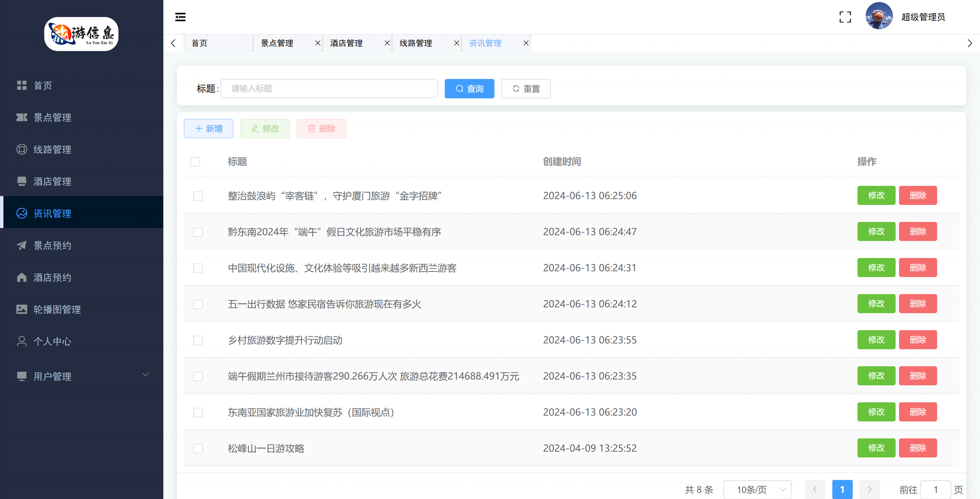Check the select-all header checkbox
This screenshot has width=980, height=499.
point(195,162)
